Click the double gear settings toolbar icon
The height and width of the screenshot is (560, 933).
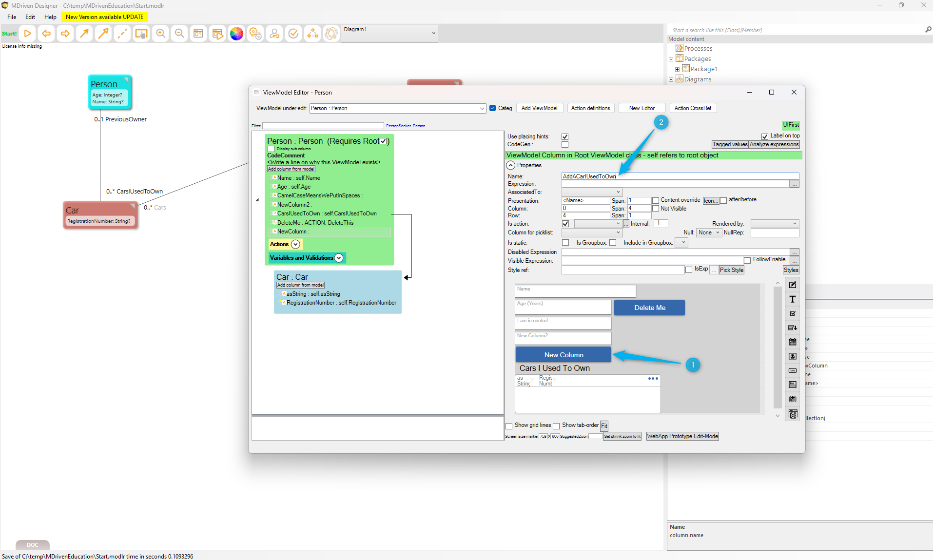click(x=255, y=34)
